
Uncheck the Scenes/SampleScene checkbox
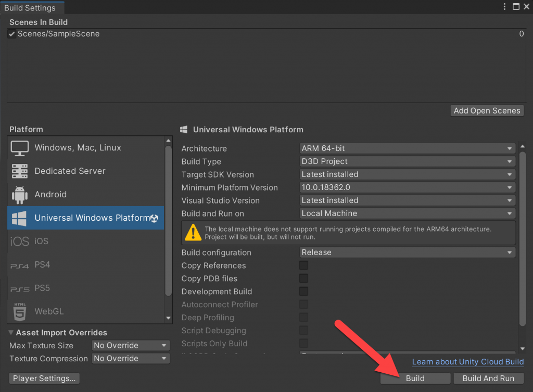pyautogui.click(x=12, y=34)
